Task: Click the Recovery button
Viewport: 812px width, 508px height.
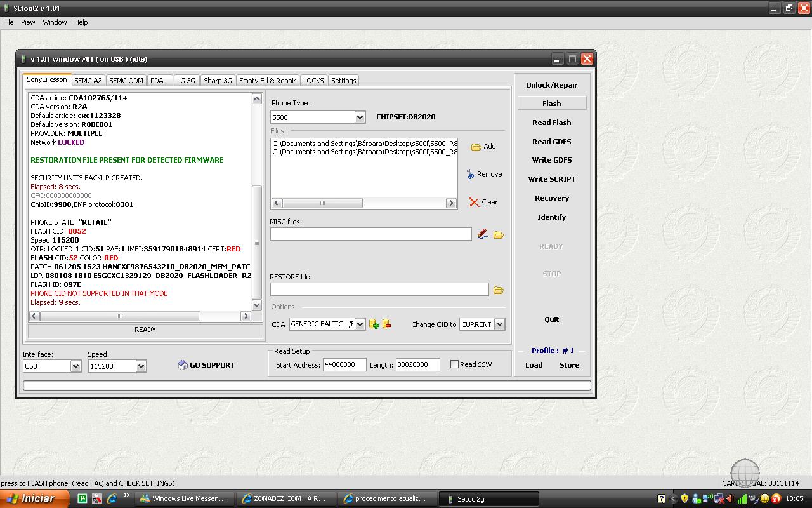Action: (x=551, y=198)
